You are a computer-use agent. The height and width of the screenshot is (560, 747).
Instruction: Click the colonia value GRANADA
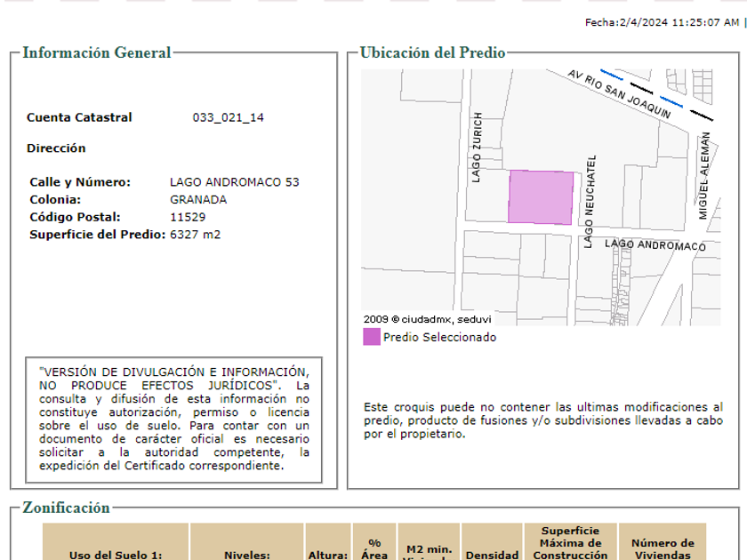click(x=197, y=200)
